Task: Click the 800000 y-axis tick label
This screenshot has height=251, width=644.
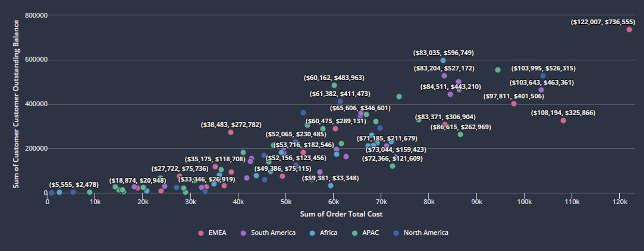Action: tap(36, 15)
